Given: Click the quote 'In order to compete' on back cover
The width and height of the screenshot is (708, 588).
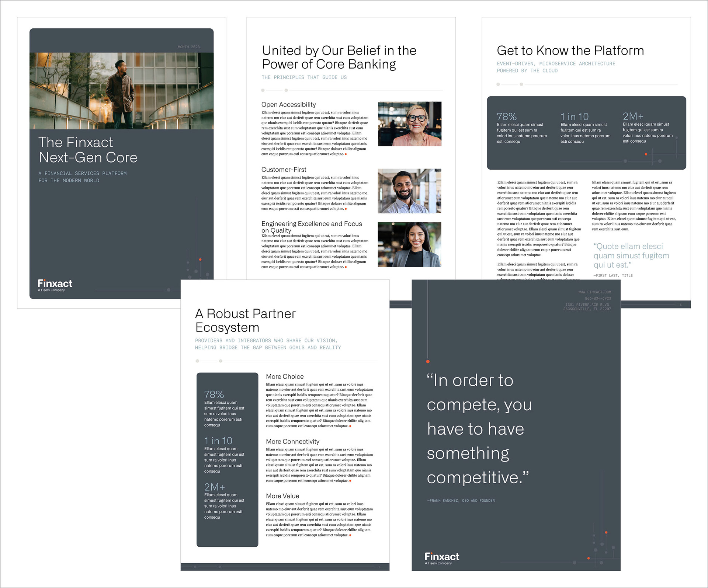Looking at the screenshot, I should click(479, 429).
